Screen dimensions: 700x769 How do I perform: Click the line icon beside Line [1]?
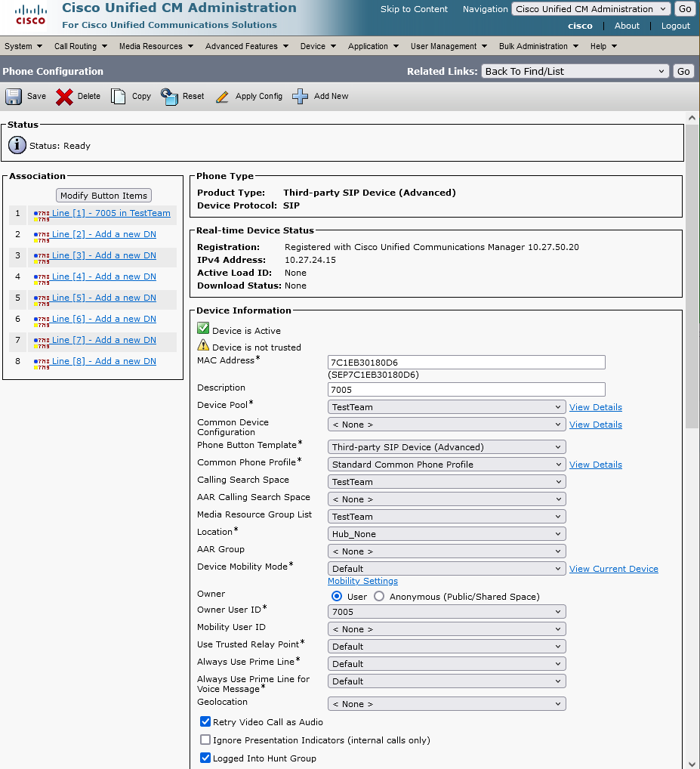(x=42, y=215)
